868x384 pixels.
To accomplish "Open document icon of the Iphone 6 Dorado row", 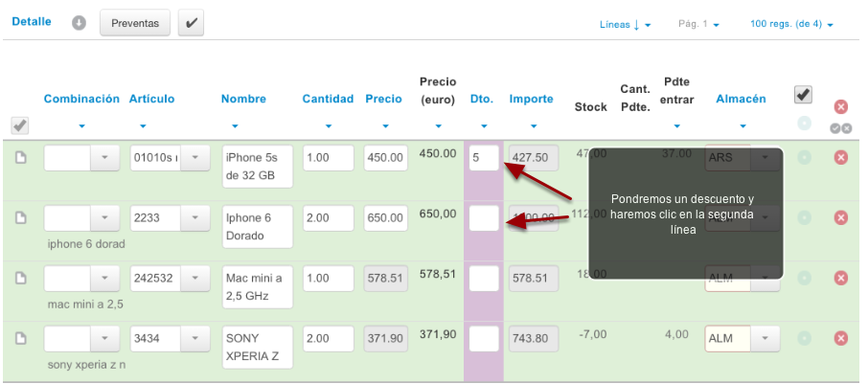I will [x=20, y=218].
